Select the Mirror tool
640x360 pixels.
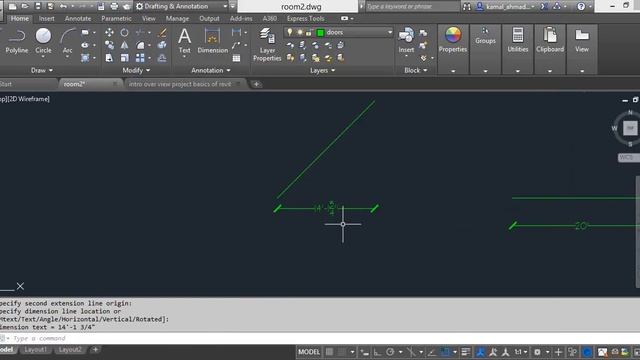(124, 45)
